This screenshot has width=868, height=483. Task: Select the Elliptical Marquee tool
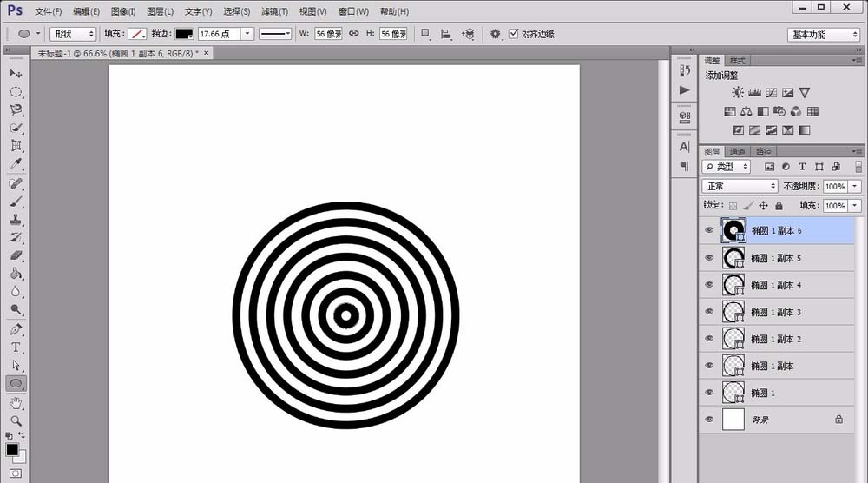coord(16,91)
